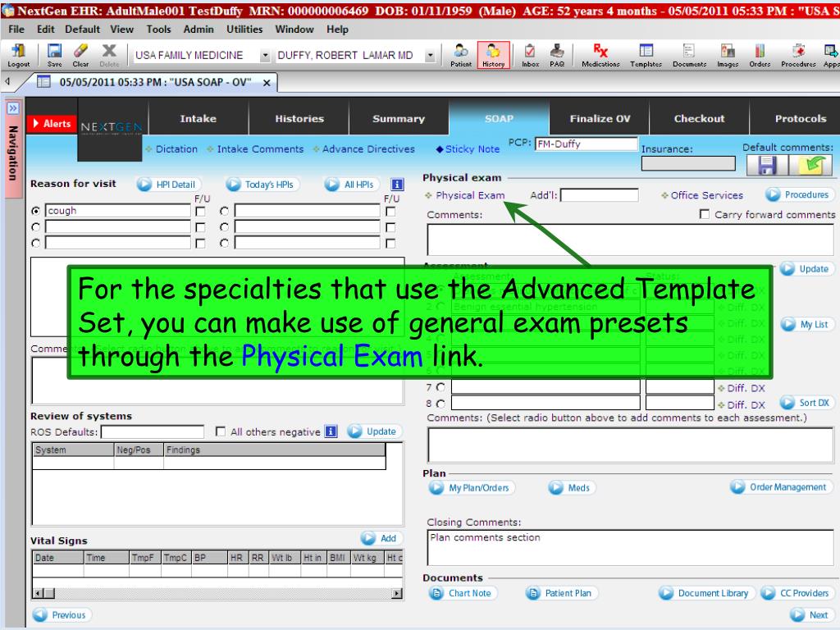Open the Patient toolbar icon
840x630 pixels.
tap(461, 55)
